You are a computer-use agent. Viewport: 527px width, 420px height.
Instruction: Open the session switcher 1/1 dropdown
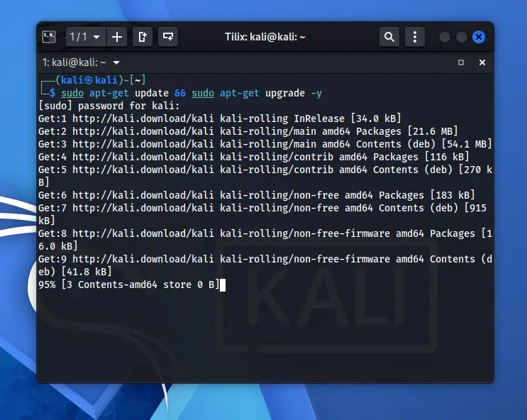pyautogui.click(x=86, y=37)
